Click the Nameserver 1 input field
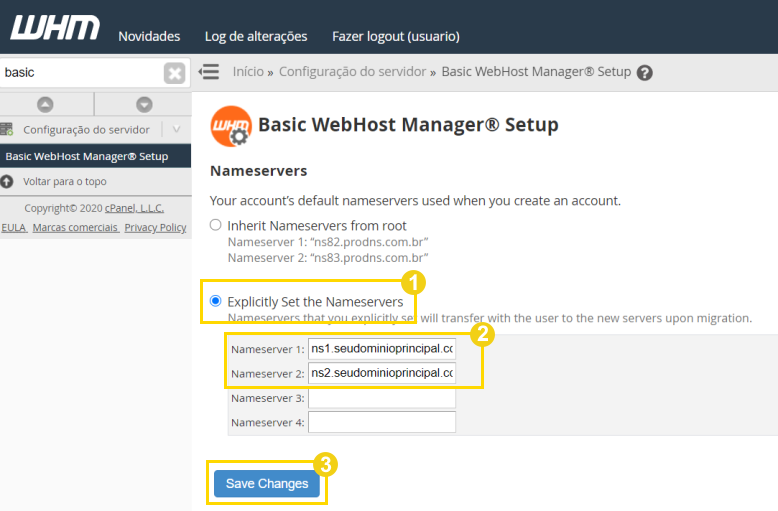778x511 pixels. (x=382, y=349)
